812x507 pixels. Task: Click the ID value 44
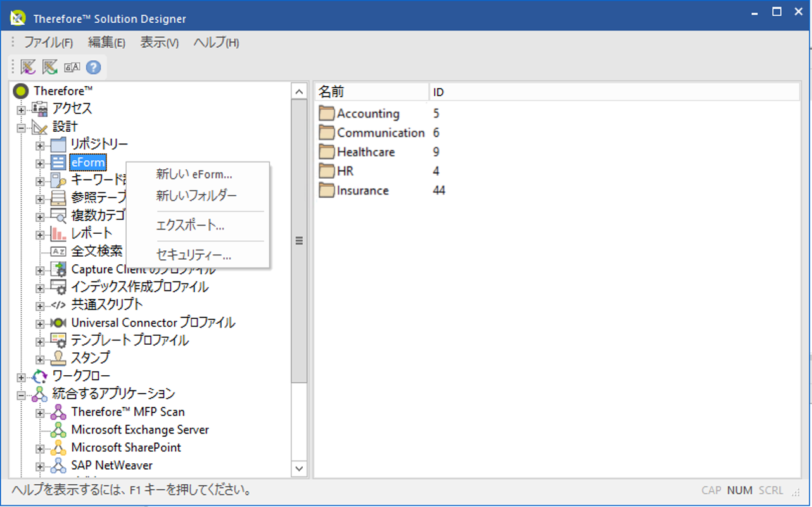[x=439, y=190]
